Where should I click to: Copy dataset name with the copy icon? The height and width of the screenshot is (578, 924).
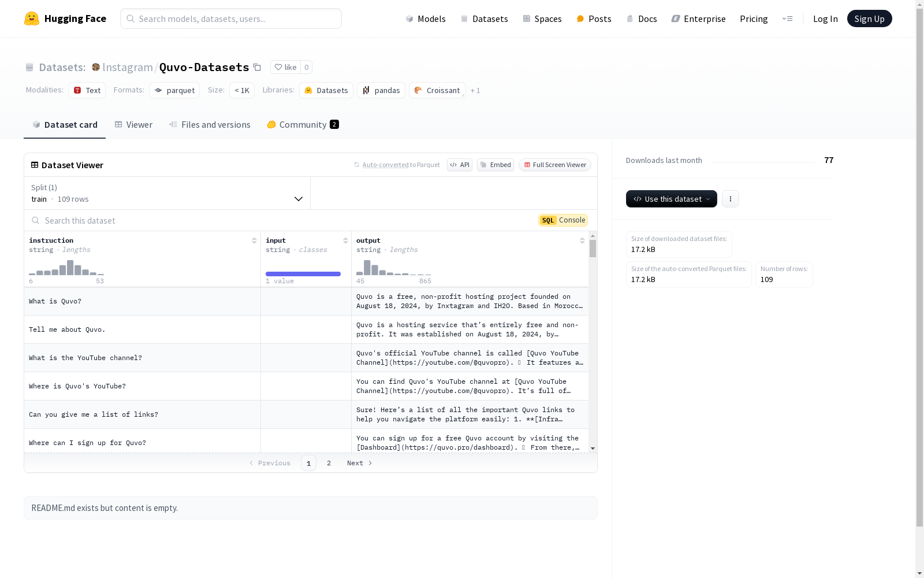(x=258, y=67)
